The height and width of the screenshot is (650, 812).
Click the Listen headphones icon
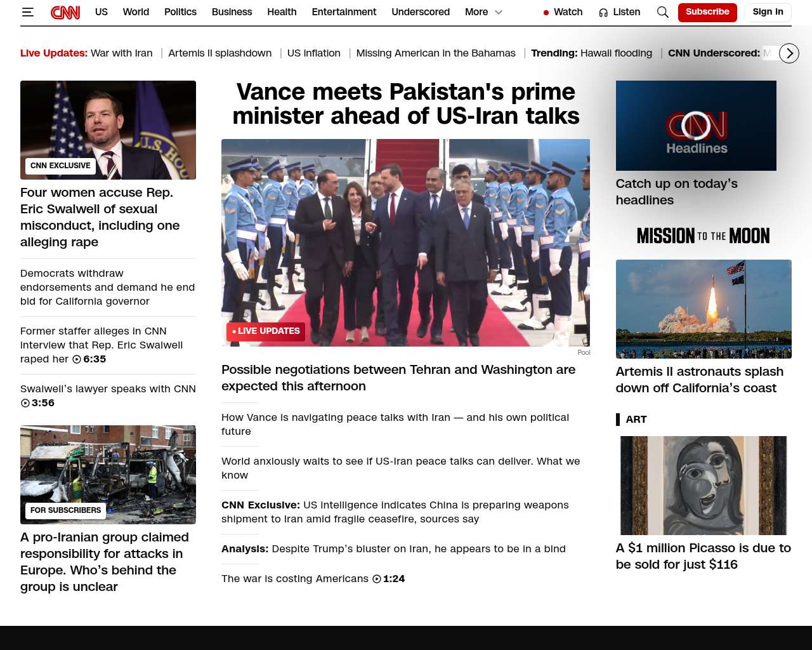(603, 13)
